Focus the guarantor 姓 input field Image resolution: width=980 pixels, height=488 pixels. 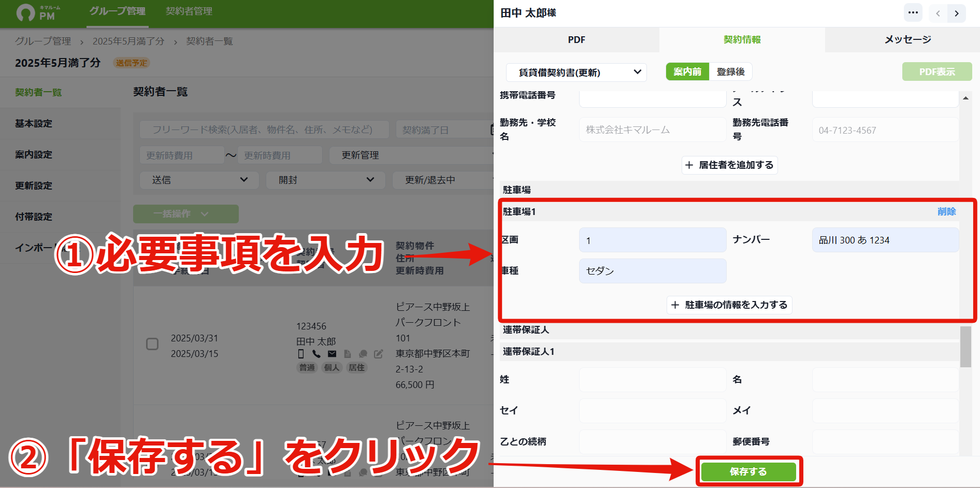click(x=653, y=380)
